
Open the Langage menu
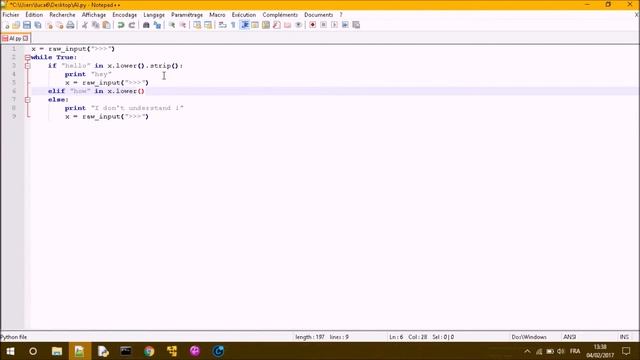point(154,15)
